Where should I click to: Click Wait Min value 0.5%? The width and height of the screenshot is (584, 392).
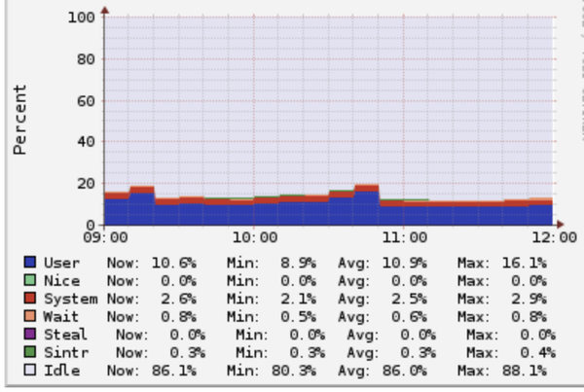[x=299, y=317]
